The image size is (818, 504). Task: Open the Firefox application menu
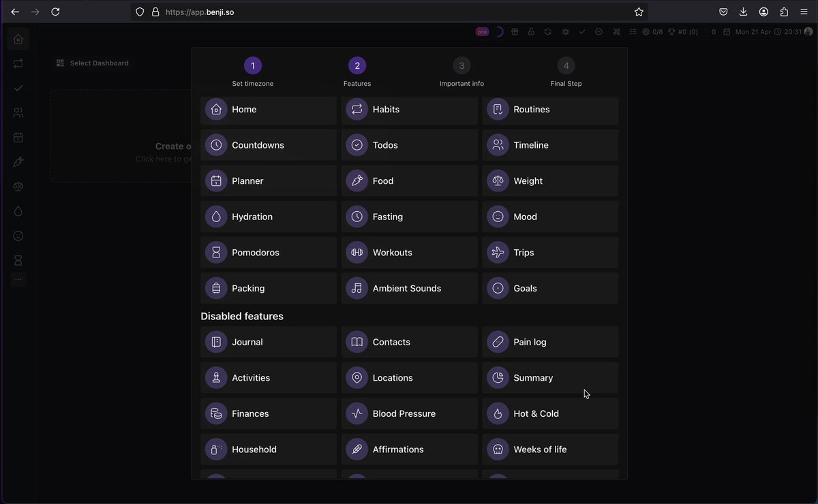[x=804, y=12]
